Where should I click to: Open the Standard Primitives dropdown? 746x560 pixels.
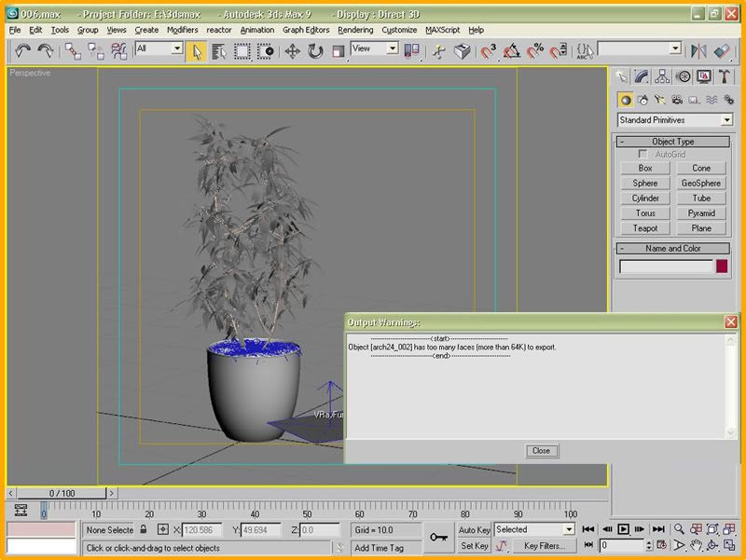point(674,120)
